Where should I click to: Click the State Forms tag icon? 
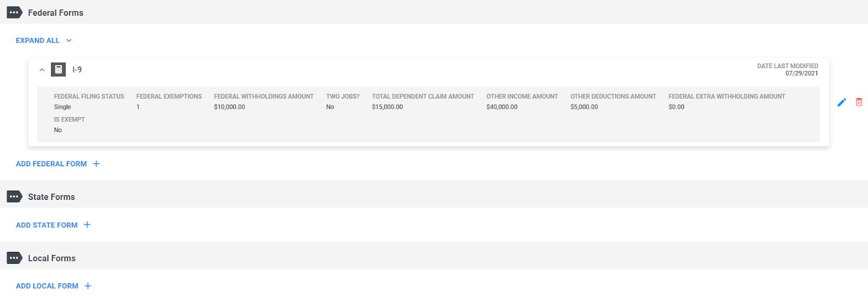click(14, 197)
